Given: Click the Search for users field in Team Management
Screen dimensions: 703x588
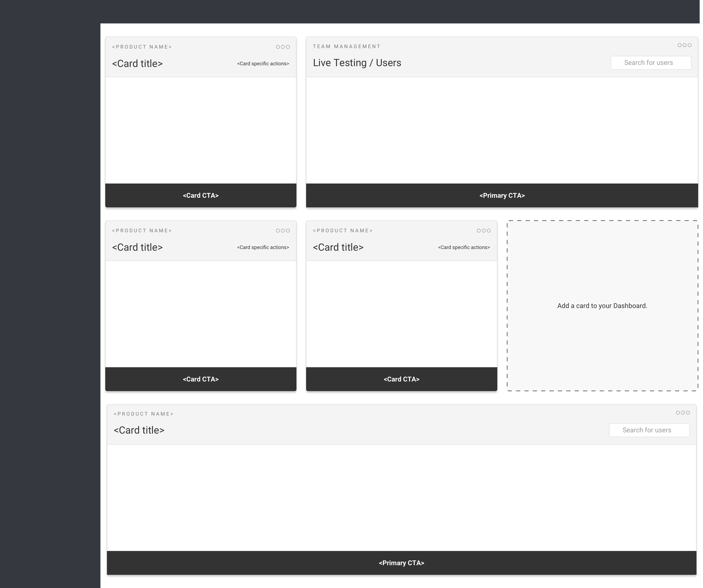Looking at the screenshot, I should coord(651,63).
